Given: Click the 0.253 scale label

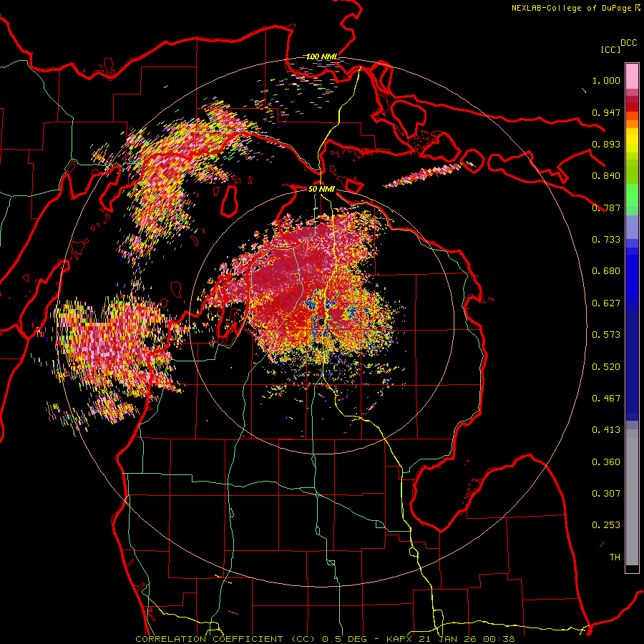Looking at the screenshot, I should [606, 525].
